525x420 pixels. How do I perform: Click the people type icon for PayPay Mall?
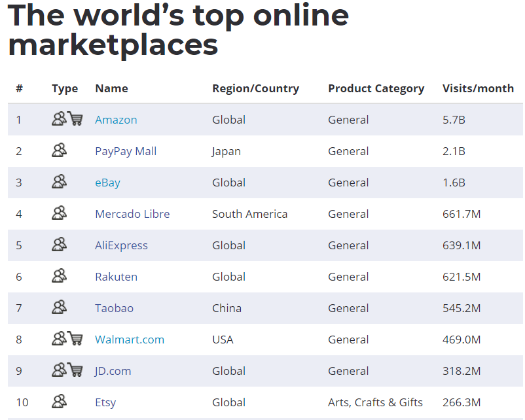click(x=60, y=150)
